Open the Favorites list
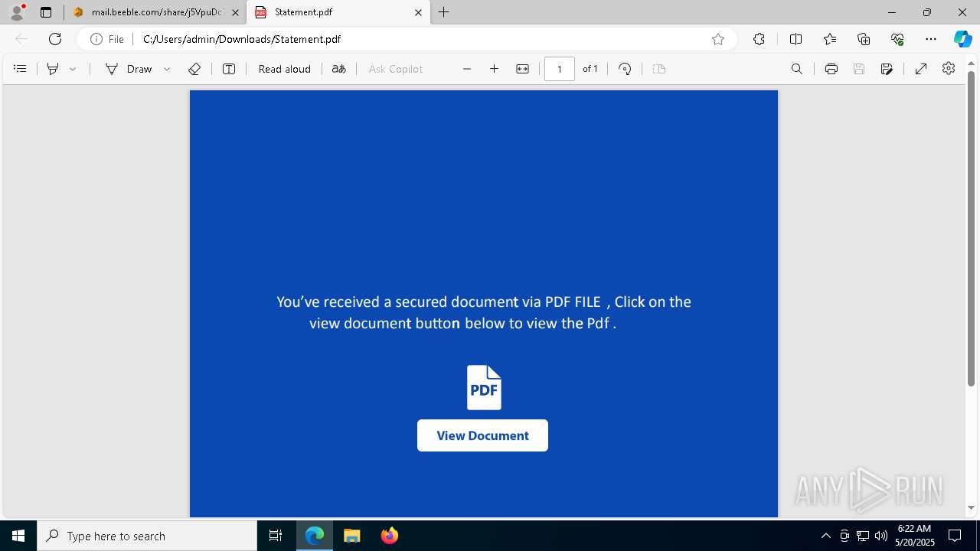 pyautogui.click(x=830, y=39)
